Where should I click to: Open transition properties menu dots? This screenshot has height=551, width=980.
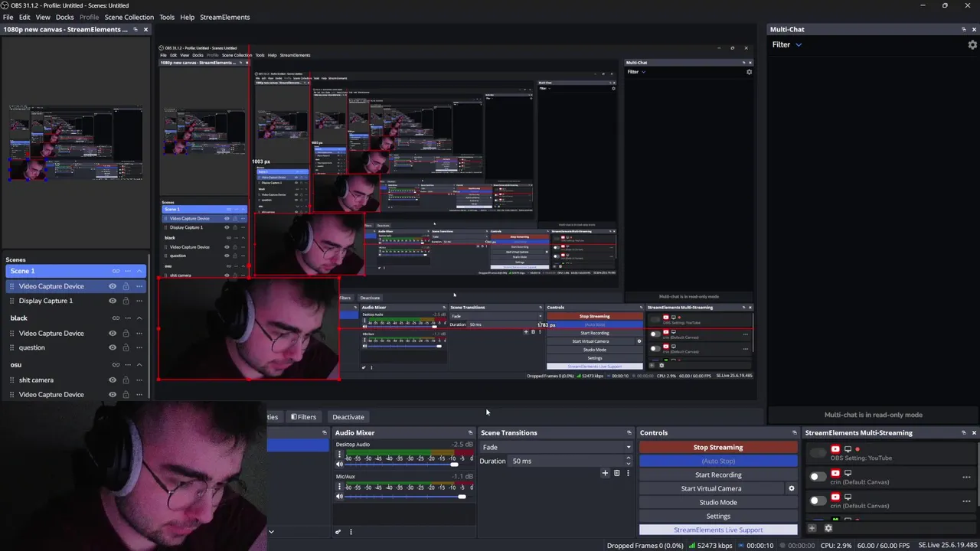coord(628,473)
